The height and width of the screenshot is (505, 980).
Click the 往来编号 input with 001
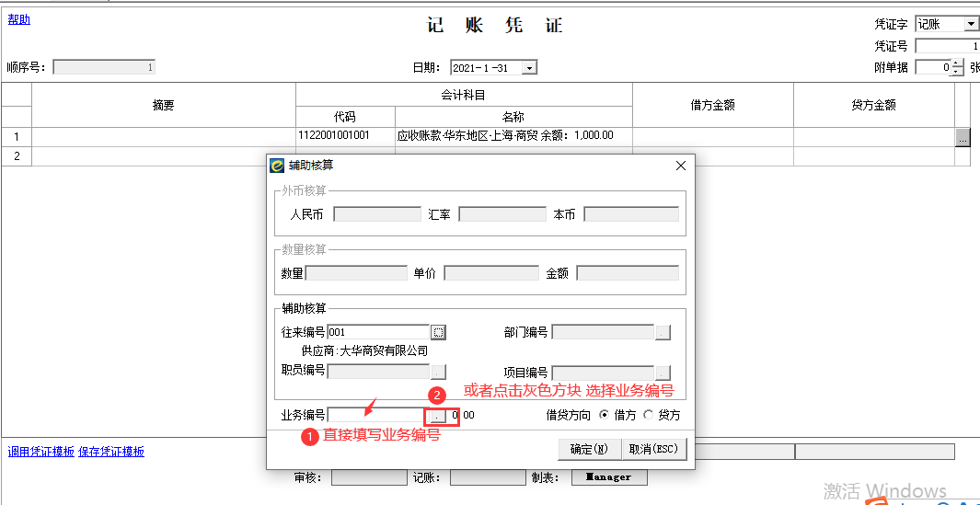[379, 332]
